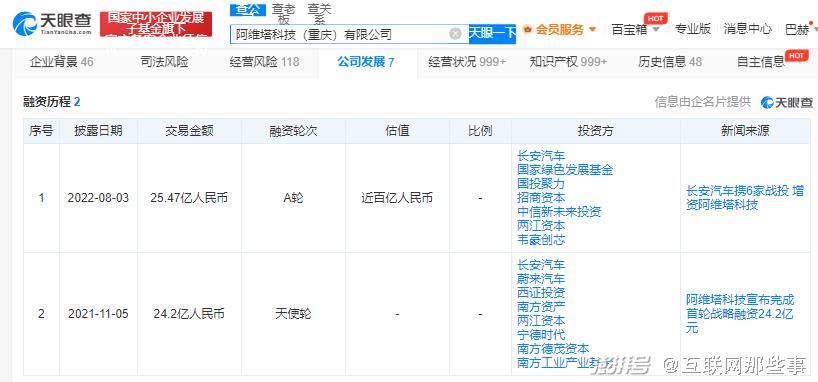Click the Tianyancha logo icon
Viewport: 818px width, 382px height.
click(x=24, y=24)
